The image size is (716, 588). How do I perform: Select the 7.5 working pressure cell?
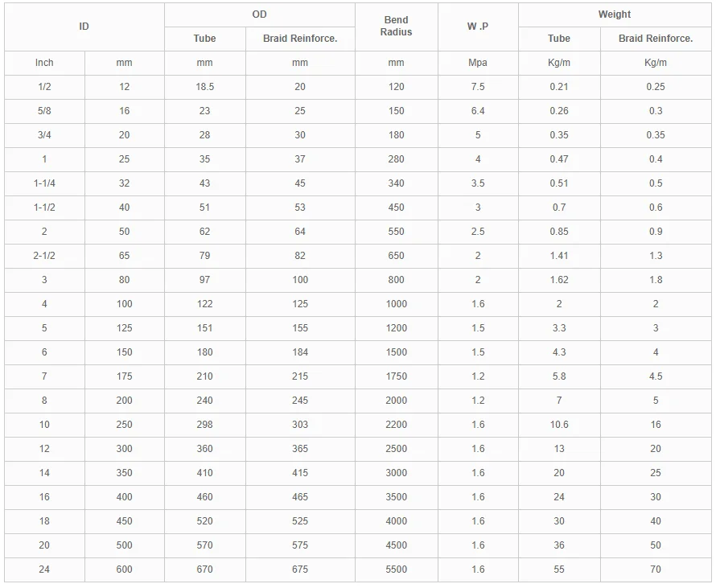click(x=478, y=87)
